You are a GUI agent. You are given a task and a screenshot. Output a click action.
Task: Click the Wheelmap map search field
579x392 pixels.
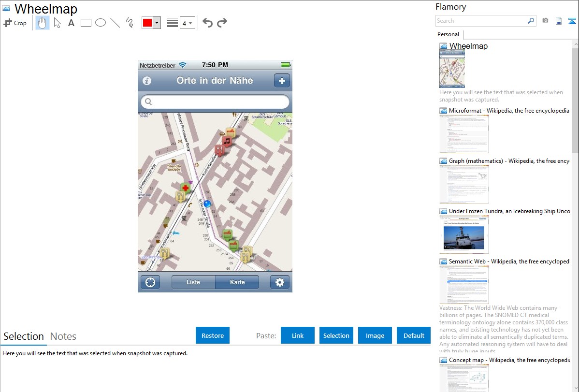215,102
